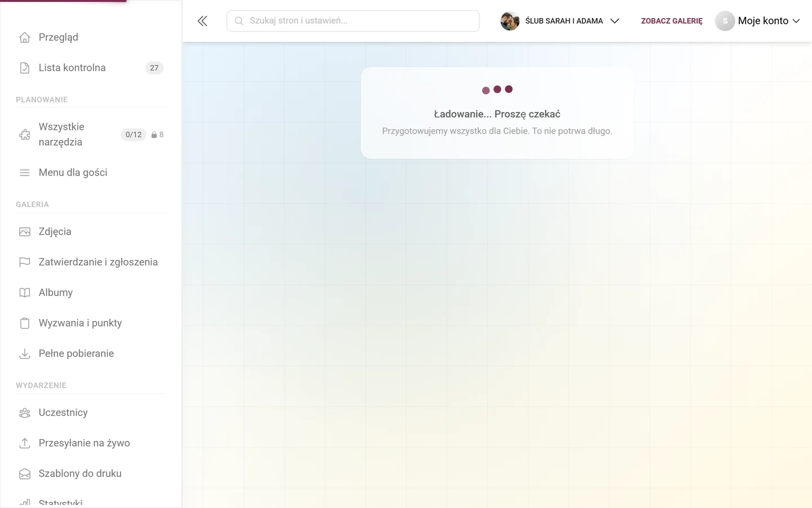Focus the Szukaj stron i ustawień search field
812x508 pixels.
coord(353,21)
